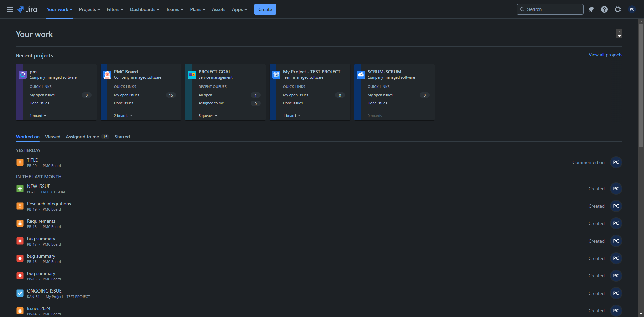644x317 pixels.
Task: Click the red bug icon for PB-16
Action: pyautogui.click(x=20, y=258)
